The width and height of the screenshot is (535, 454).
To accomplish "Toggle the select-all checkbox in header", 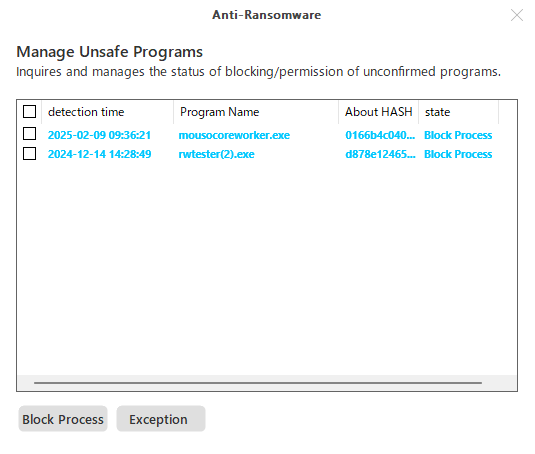I will click(29, 112).
